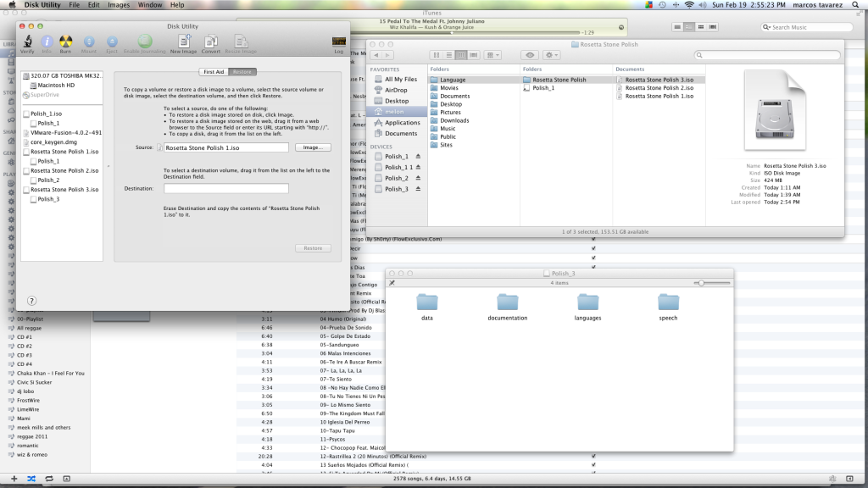This screenshot has width=868, height=488.
Task: Switch to the First Aid tab
Action: 214,72
